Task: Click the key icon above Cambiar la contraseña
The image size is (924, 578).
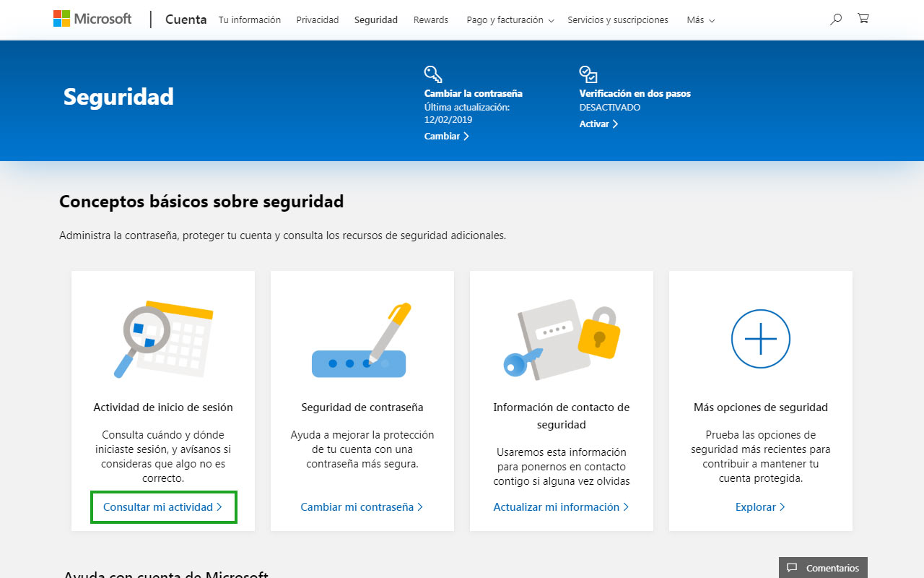Action: point(433,74)
